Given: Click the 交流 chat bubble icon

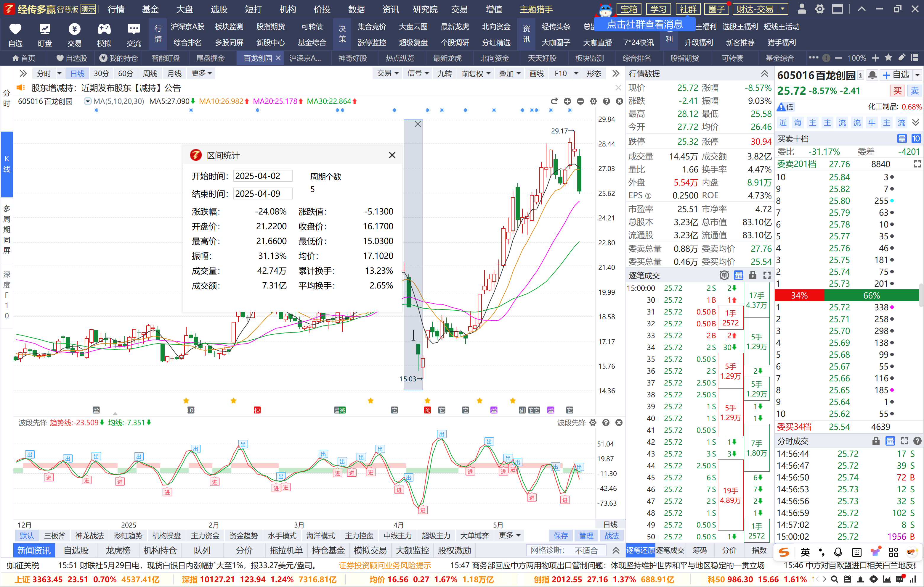Looking at the screenshot, I should tap(134, 29).
